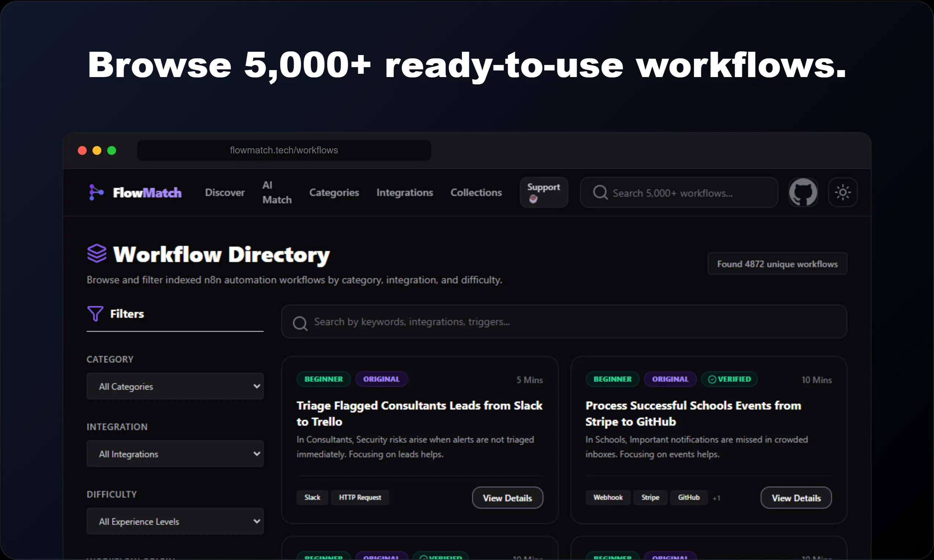Click the header search magnifier icon
The height and width of the screenshot is (560, 934).
pyautogui.click(x=600, y=192)
